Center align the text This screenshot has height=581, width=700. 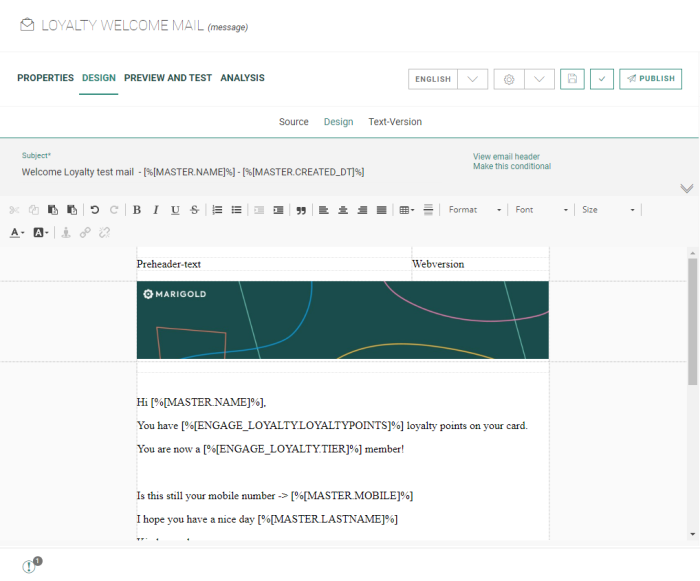[x=343, y=210]
